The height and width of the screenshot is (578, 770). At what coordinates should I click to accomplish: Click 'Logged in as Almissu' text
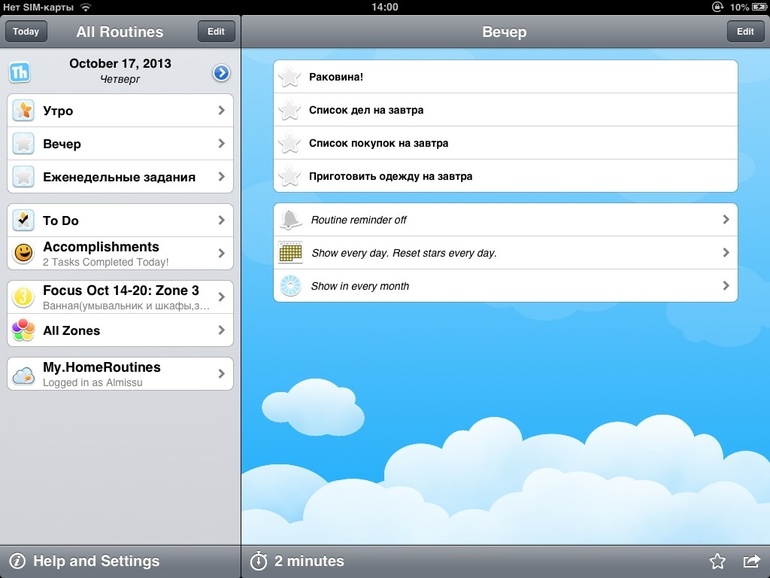point(92,383)
